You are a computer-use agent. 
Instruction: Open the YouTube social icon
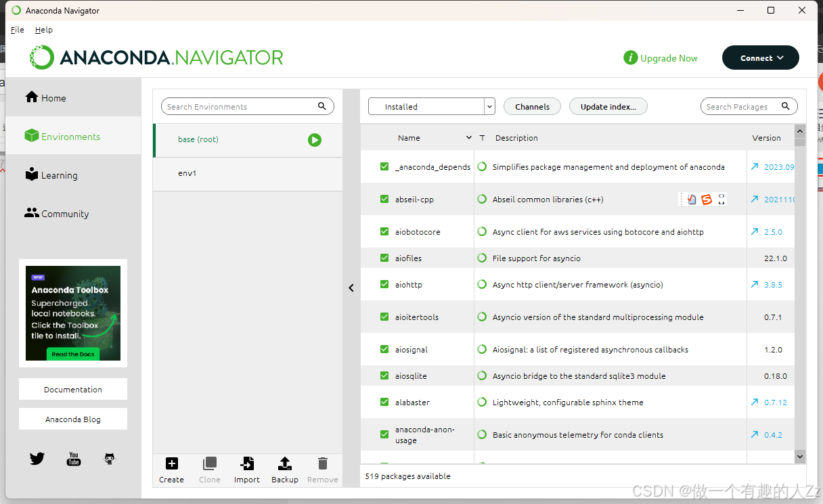74,459
